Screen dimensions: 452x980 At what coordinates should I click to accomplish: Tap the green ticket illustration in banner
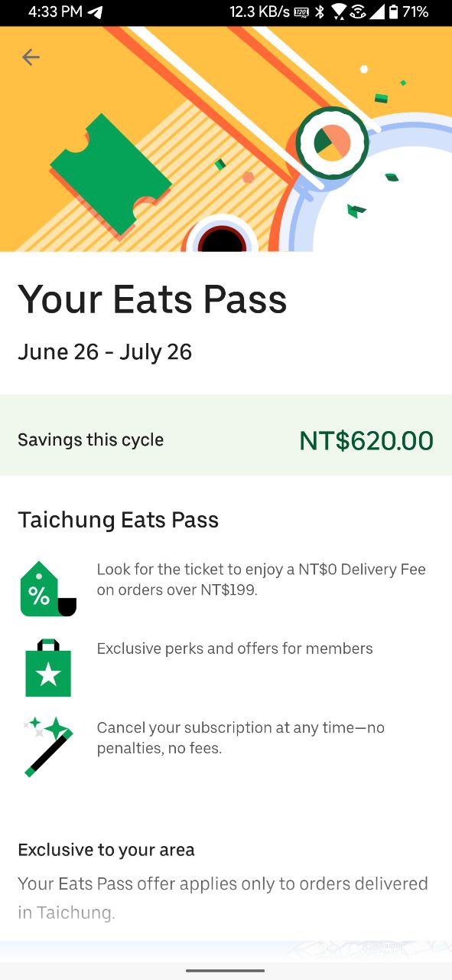[112, 173]
